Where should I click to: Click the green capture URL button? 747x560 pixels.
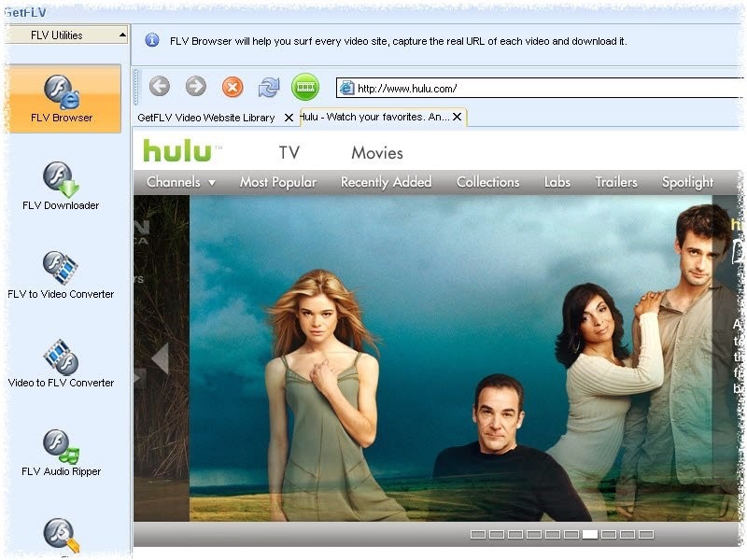point(305,88)
